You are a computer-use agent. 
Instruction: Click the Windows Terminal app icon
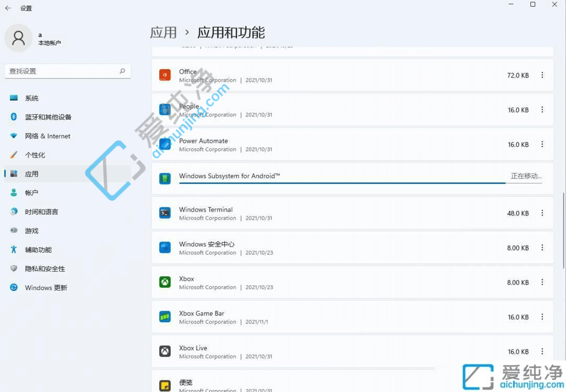(165, 213)
